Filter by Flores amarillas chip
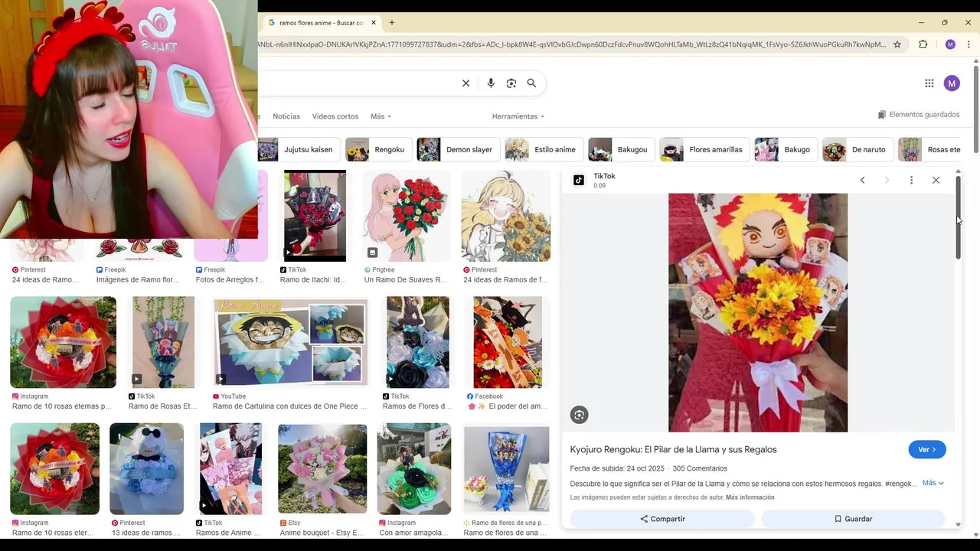The height and width of the screenshot is (551, 980). [x=704, y=150]
